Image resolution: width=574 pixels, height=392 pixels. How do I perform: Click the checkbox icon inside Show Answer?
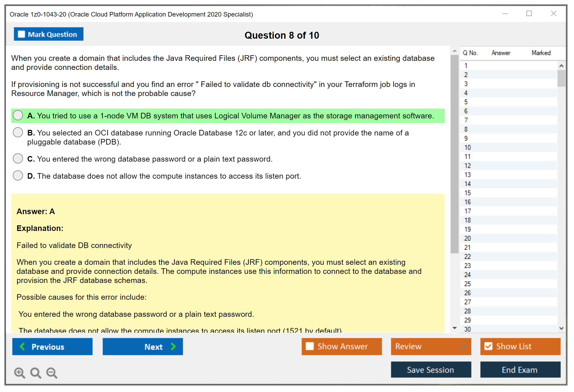(x=310, y=346)
